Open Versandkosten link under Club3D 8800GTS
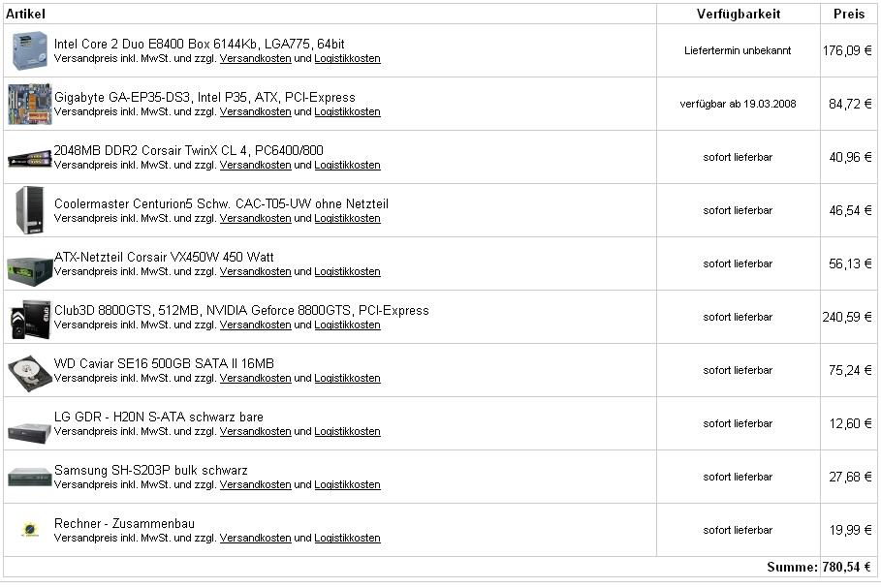 point(255,325)
